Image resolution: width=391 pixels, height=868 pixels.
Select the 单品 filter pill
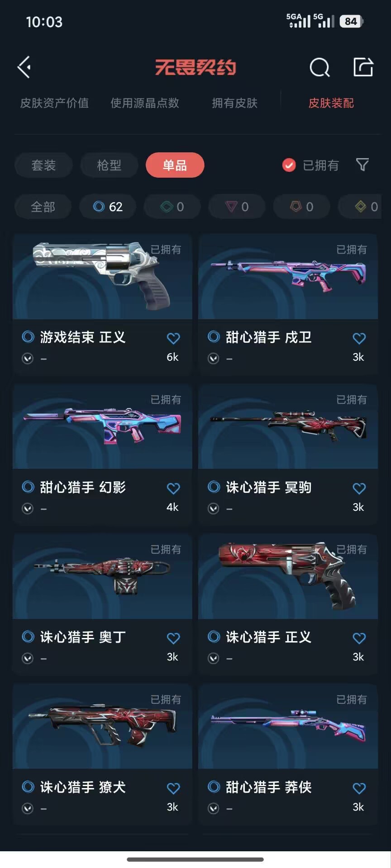tap(175, 165)
